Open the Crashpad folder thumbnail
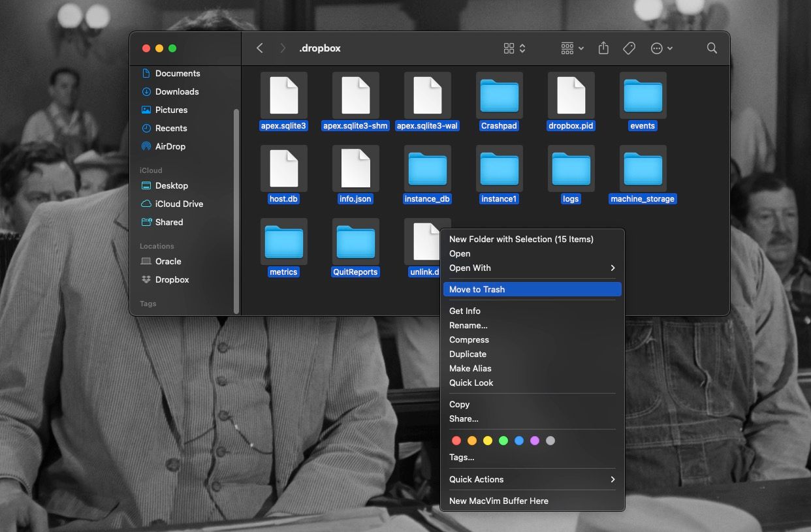Screen dimensions: 811x532 point(499,95)
